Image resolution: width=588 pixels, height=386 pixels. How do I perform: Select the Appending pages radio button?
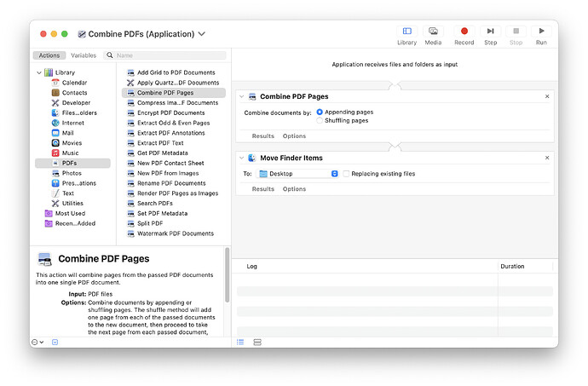click(320, 112)
